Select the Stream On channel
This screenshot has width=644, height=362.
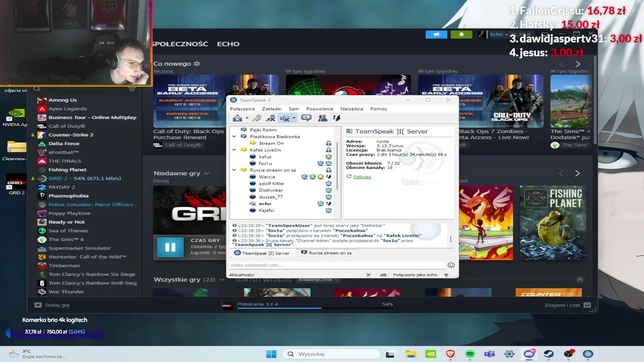[x=271, y=143]
